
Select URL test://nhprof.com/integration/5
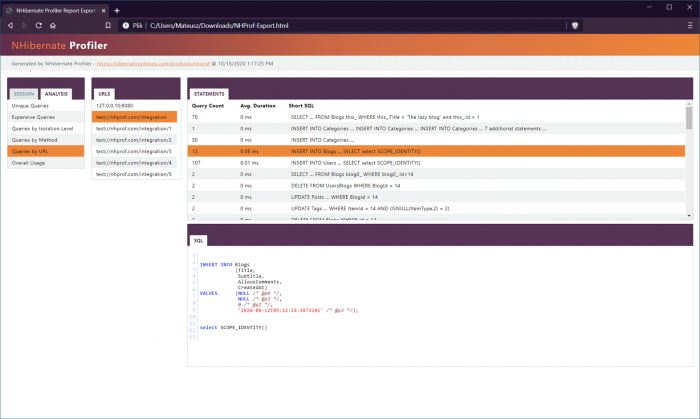click(134, 174)
